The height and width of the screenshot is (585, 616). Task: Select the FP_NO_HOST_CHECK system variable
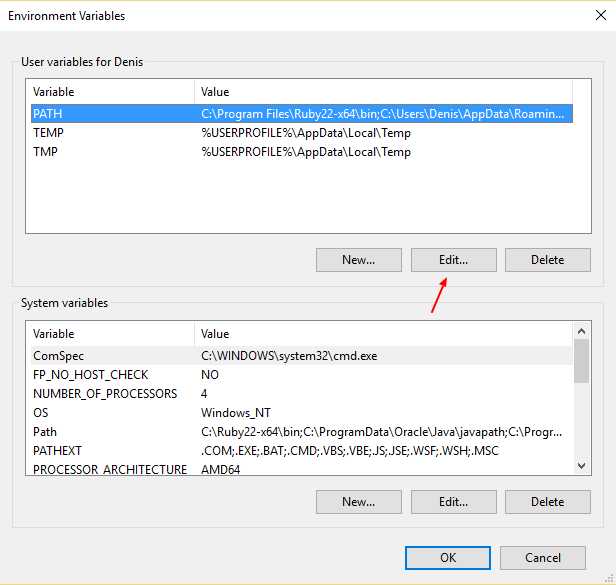click(90, 375)
